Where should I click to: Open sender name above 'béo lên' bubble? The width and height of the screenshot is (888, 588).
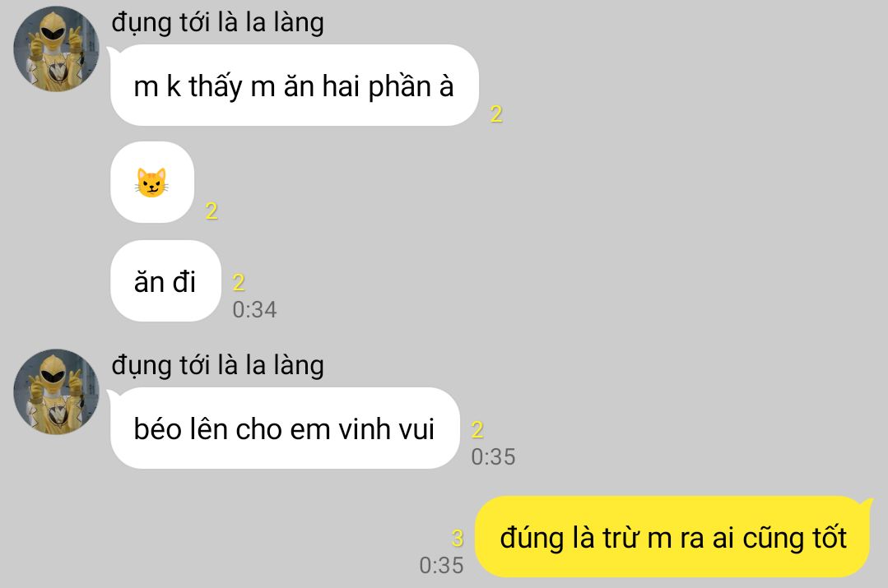click(217, 366)
